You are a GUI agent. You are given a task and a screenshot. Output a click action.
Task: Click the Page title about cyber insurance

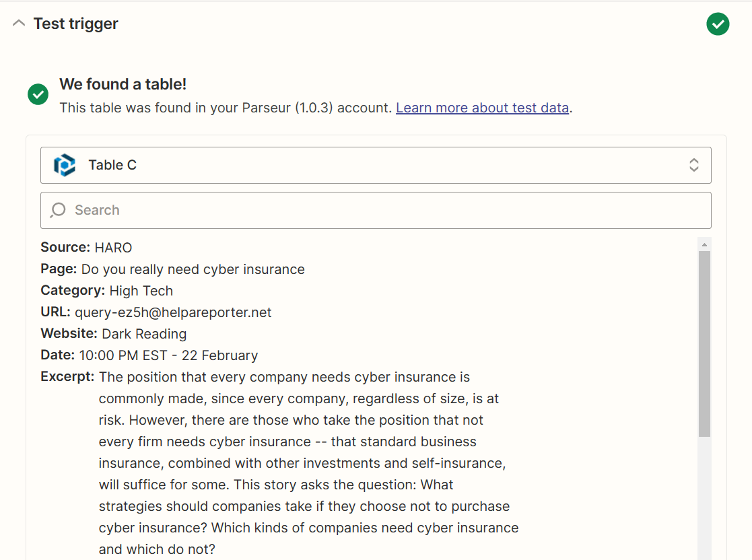tap(192, 269)
